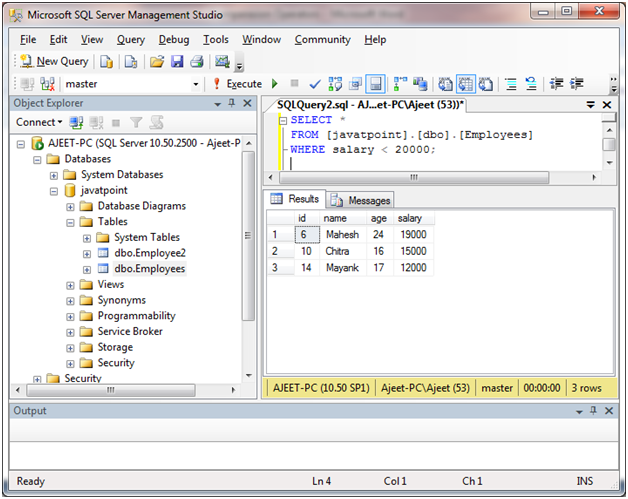628x499 pixels.
Task: Expand Database Diagrams folder
Action: [x=70, y=207]
